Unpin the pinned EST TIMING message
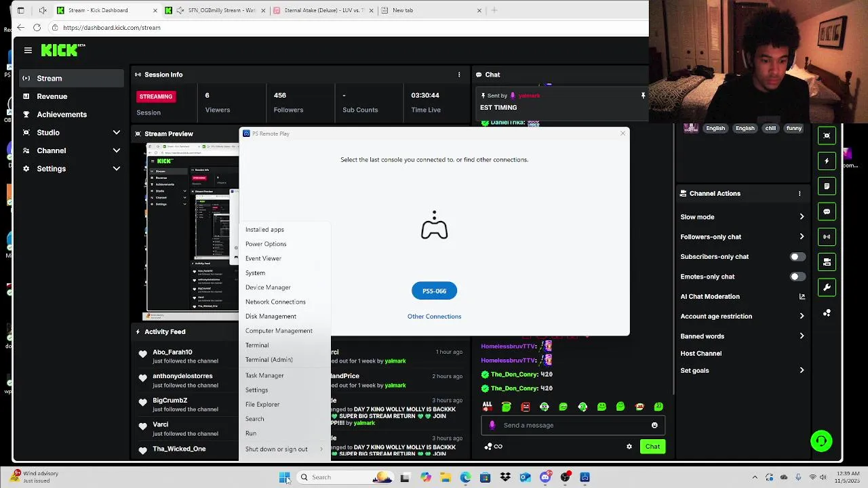This screenshot has width=868, height=488. [x=643, y=96]
